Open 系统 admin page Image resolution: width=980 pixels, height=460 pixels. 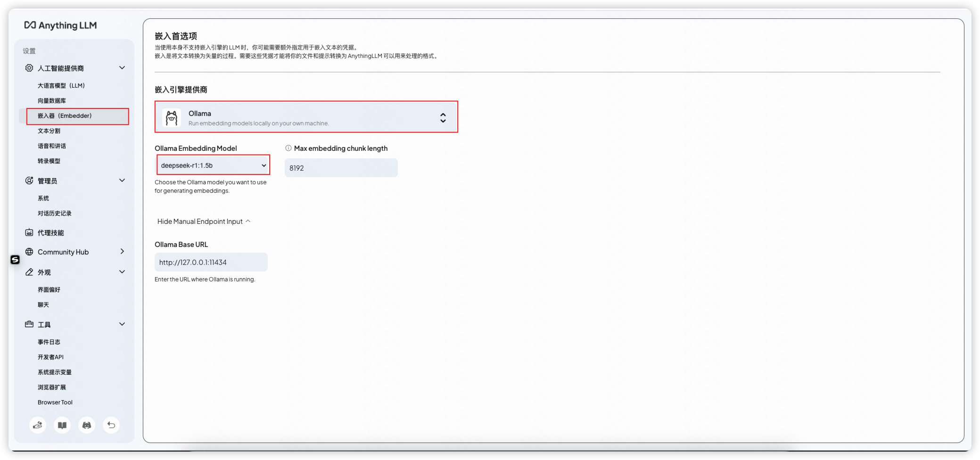click(x=43, y=198)
